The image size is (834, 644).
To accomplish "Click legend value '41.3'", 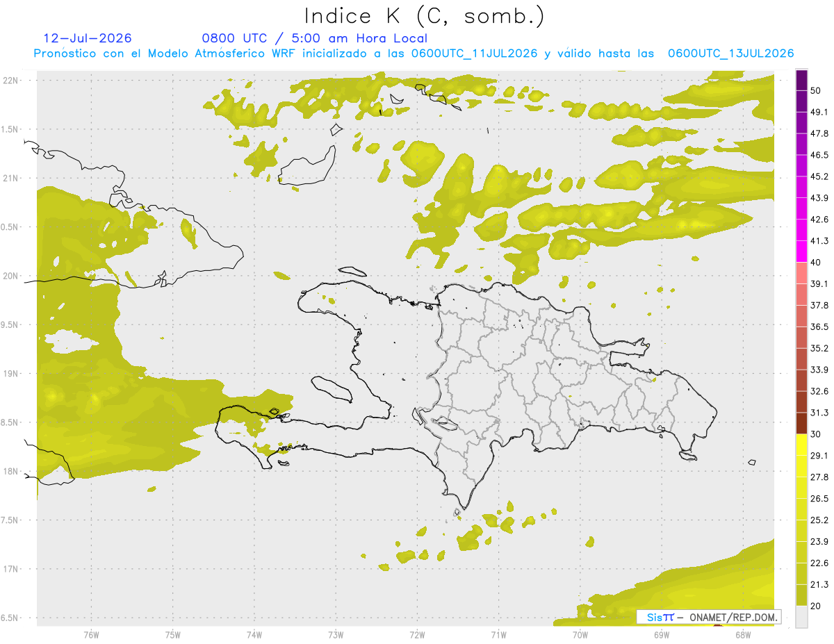I will 819,241.
